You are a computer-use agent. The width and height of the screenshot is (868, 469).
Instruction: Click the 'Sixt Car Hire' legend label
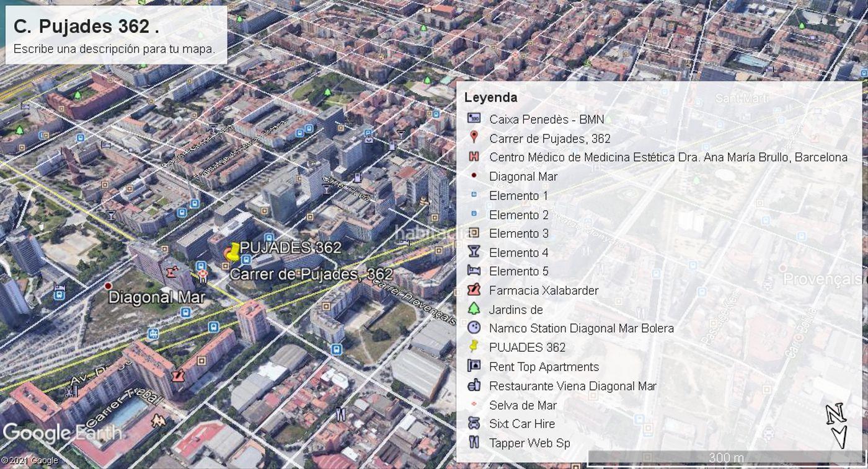click(x=522, y=424)
